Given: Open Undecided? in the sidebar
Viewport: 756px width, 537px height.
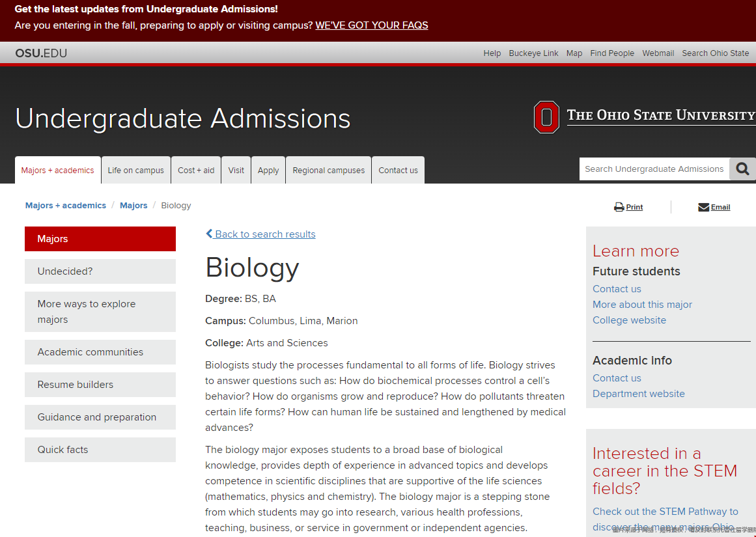Looking at the screenshot, I should (x=100, y=271).
